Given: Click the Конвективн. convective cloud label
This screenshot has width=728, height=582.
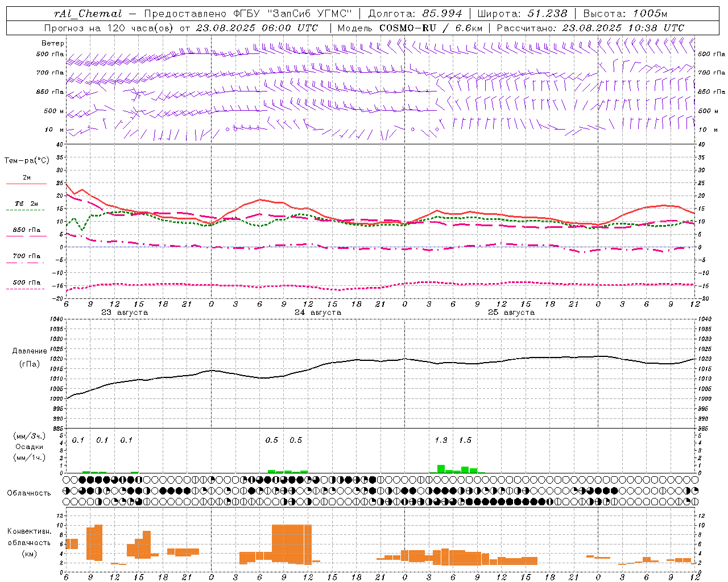Looking at the screenshot, I should [x=30, y=531].
